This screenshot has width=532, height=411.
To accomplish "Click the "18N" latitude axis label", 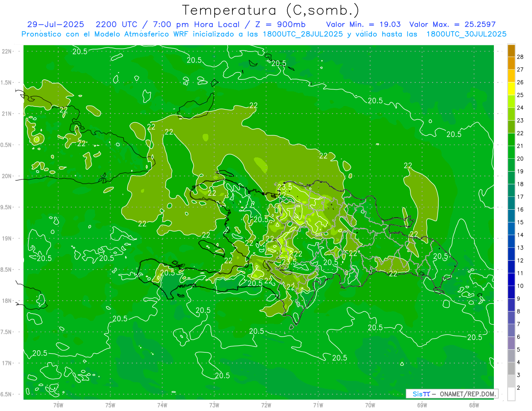I will (8, 301).
